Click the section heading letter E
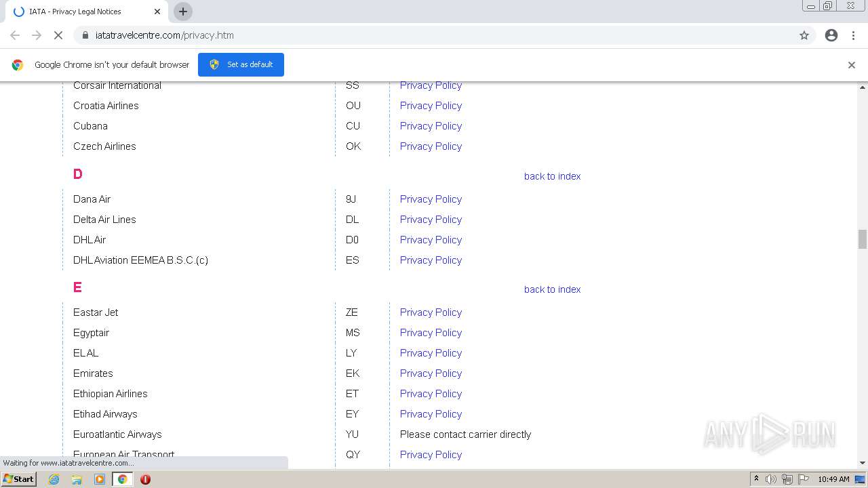Viewport: 868px width, 488px height. [77, 287]
